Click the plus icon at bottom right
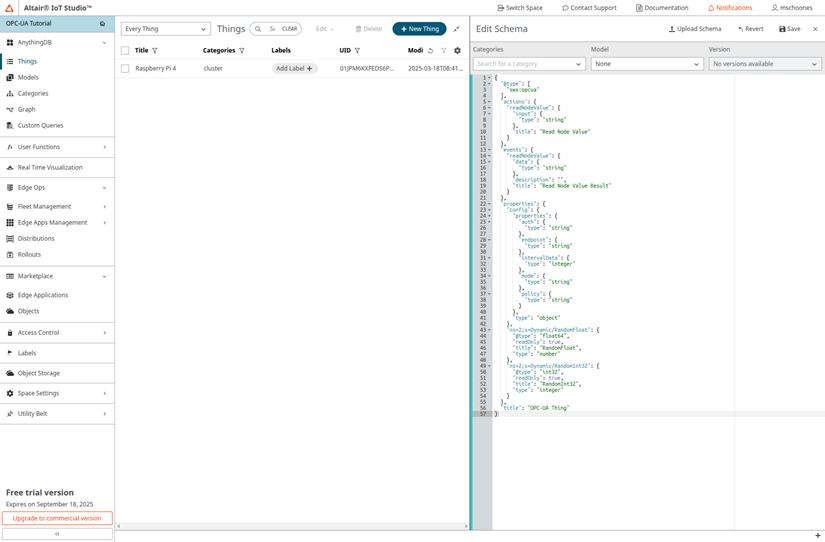 tap(817, 536)
